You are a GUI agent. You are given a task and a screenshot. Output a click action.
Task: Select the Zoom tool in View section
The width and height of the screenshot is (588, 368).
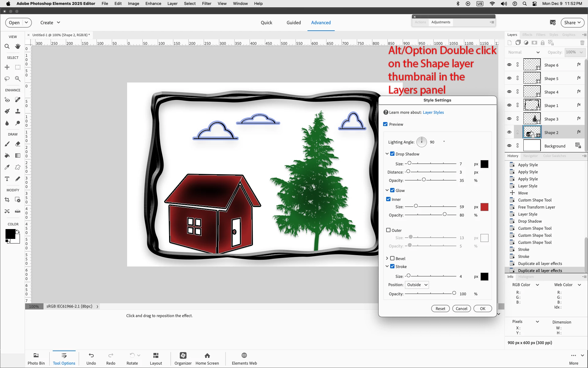pyautogui.click(x=7, y=46)
